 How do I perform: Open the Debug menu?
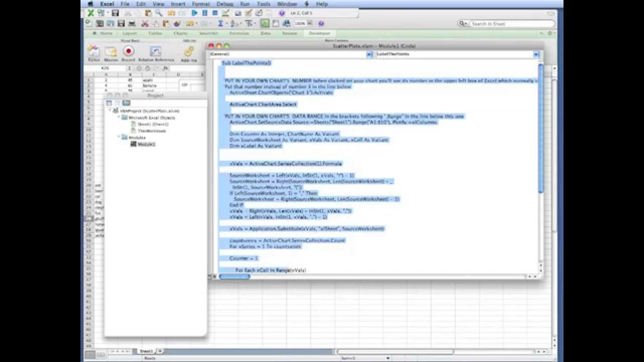coord(225,4)
